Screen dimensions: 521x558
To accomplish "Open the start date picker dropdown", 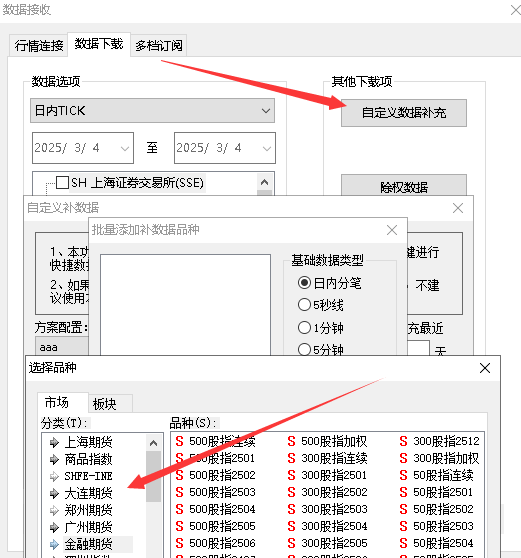I will (x=125, y=148).
